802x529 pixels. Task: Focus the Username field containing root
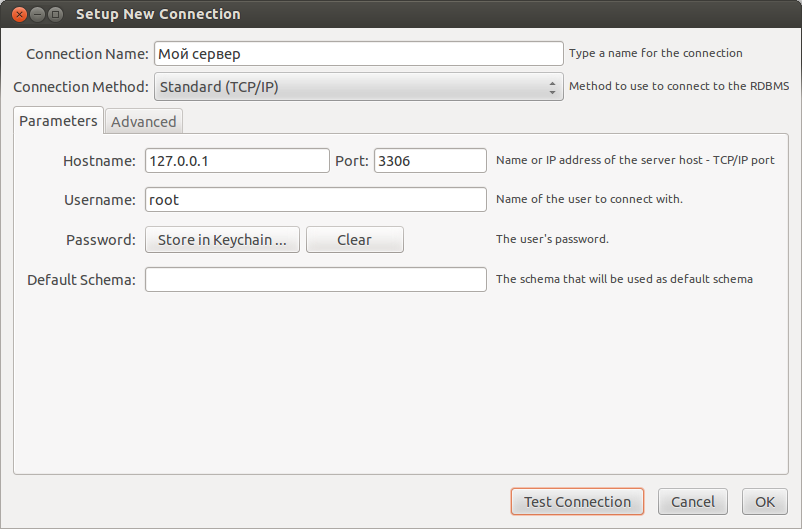pos(316,200)
